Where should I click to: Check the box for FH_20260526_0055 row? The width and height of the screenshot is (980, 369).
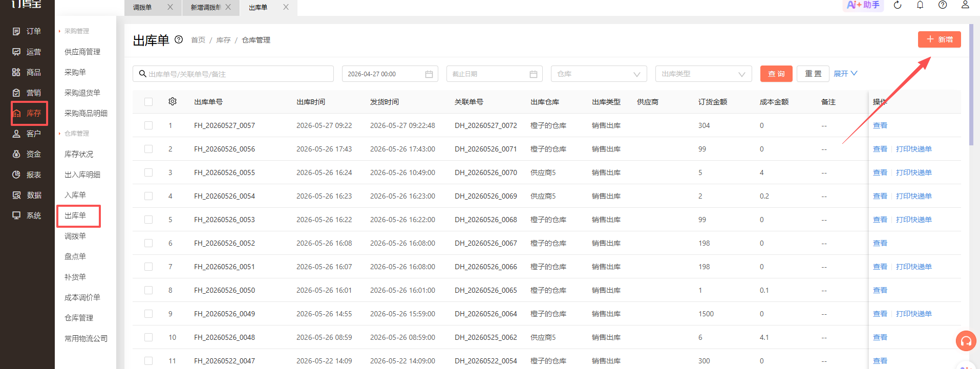pyautogui.click(x=148, y=172)
